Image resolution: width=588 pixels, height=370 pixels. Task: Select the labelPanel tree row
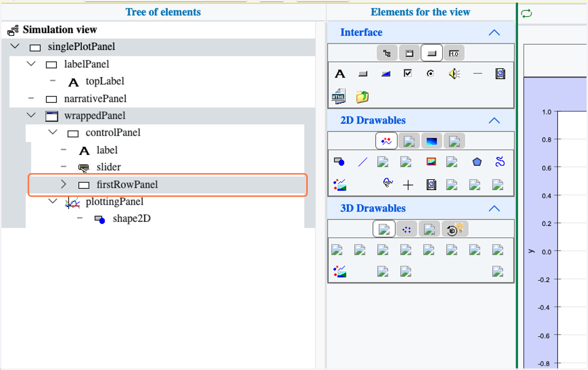point(87,64)
